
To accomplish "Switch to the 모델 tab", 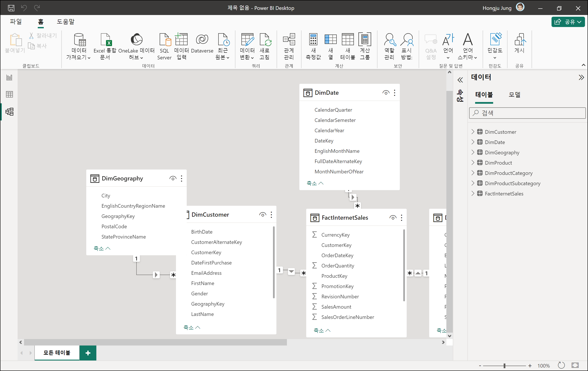I will [x=514, y=95].
